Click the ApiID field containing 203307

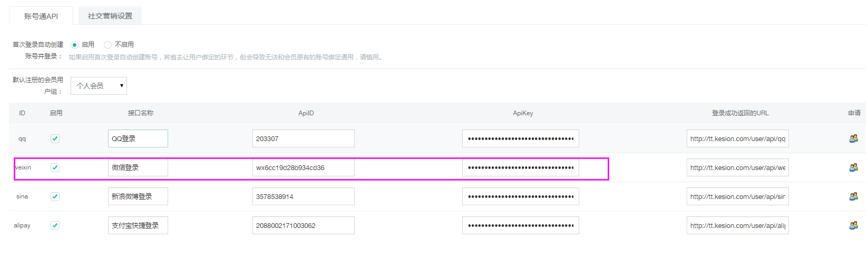(303, 138)
